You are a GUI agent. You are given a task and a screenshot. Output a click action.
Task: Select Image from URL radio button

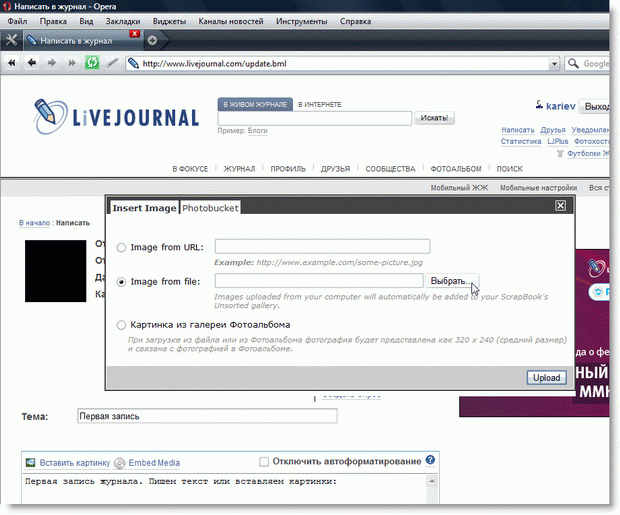121,248
